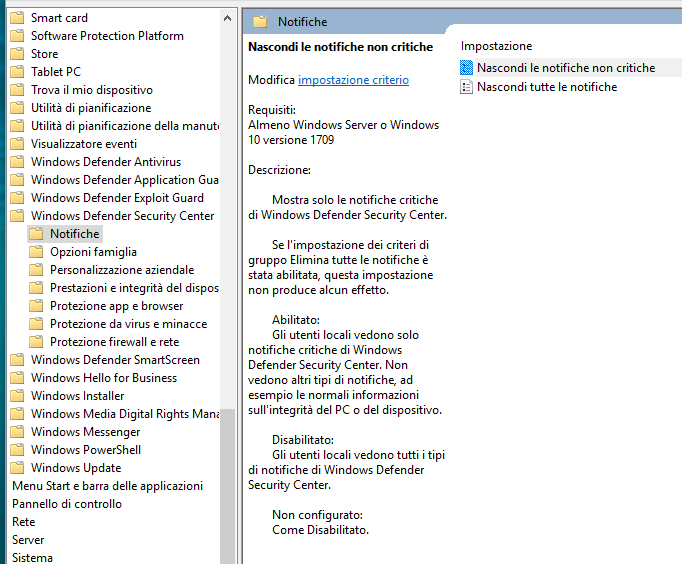Click policy icon for Nascondi le notifiche non critiche
Viewport: 682px width, 564px height.
(x=466, y=68)
